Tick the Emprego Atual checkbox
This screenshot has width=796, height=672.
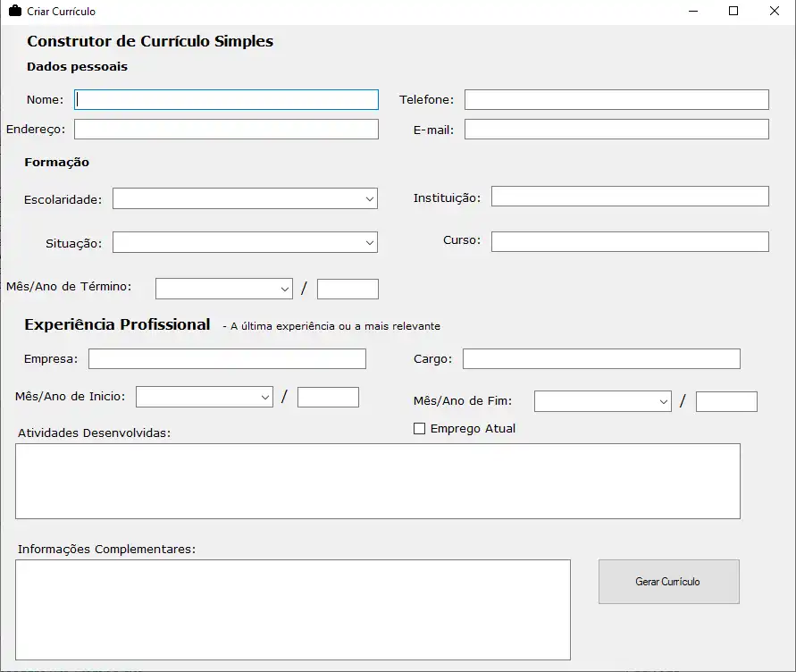pyautogui.click(x=420, y=429)
